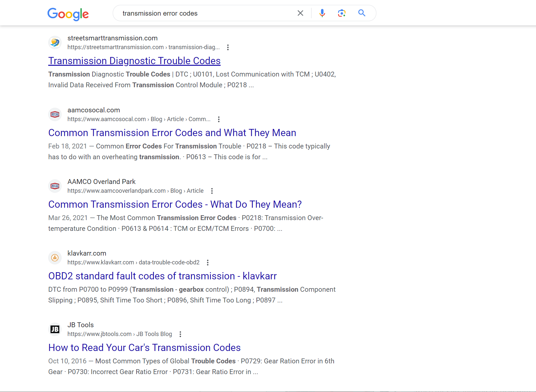This screenshot has height=392, width=536.
Task: Click the AAMCO Overland Park favicon
Action: coord(55,186)
